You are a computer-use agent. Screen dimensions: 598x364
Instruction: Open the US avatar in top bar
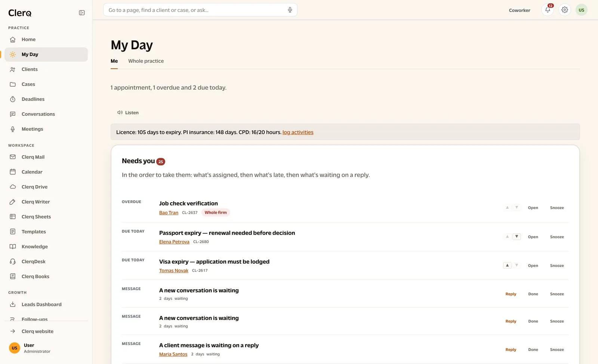coord(582,10)
